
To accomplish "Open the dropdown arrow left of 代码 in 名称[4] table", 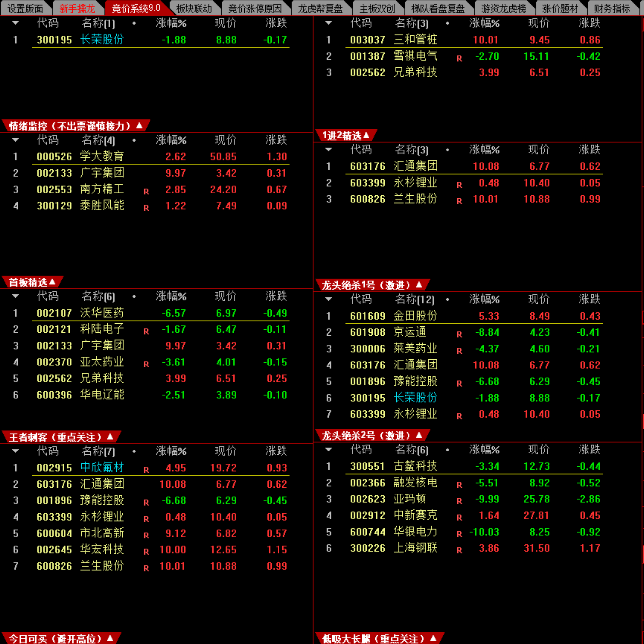I will (x=15, y=140).
